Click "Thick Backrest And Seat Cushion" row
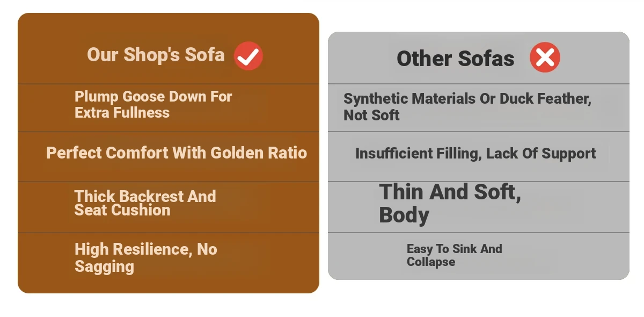 point(169,207)
